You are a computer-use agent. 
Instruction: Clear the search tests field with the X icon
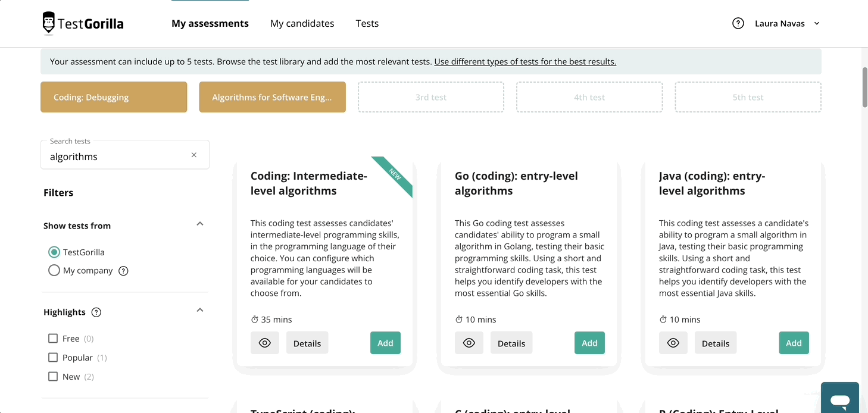point(193,155)
